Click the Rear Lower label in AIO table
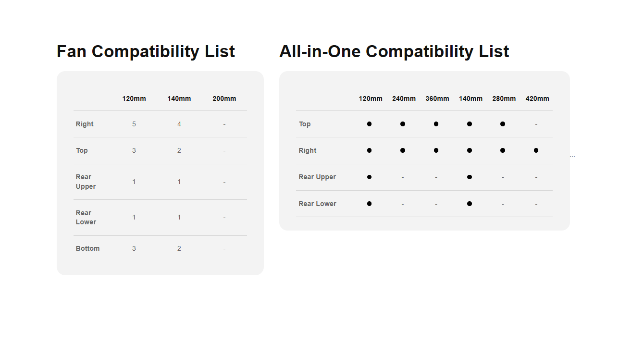Screen dimensions: 644x354 pyautogui.click(x=317, y=204)
